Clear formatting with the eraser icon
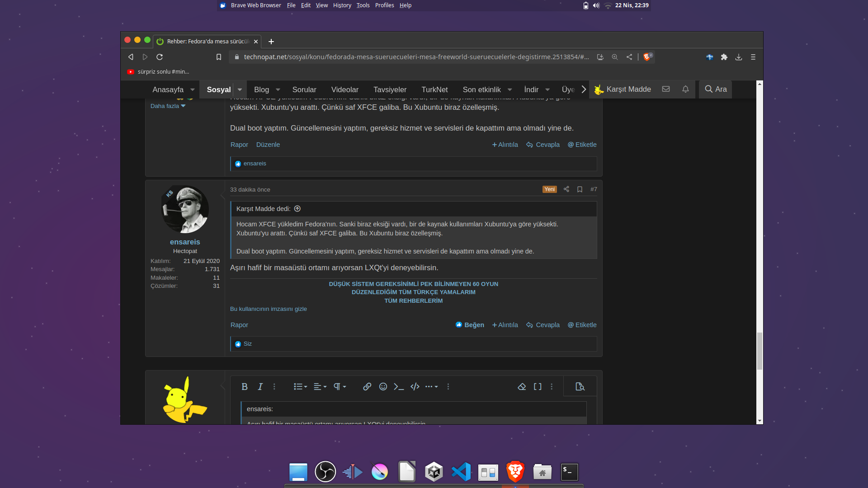The image size is (868, 488). click(522, 387)
